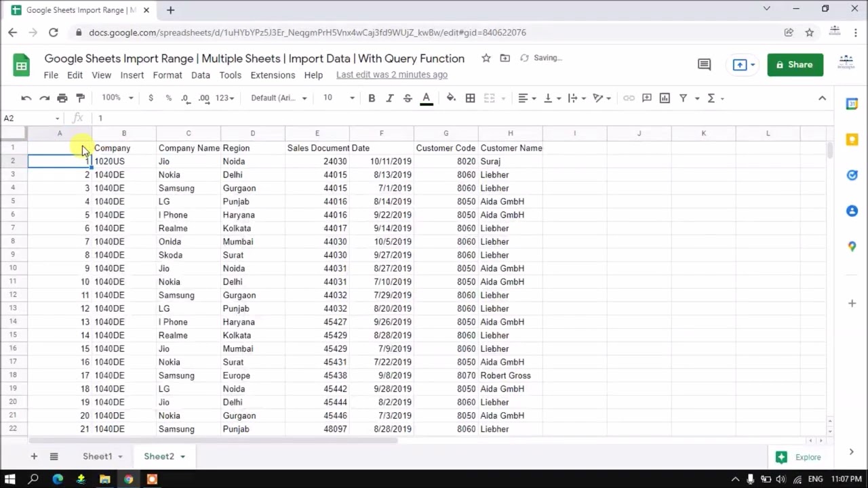The image size is (868, 488).
Task: Open Contacts in side panel
Action: (852, 211)
